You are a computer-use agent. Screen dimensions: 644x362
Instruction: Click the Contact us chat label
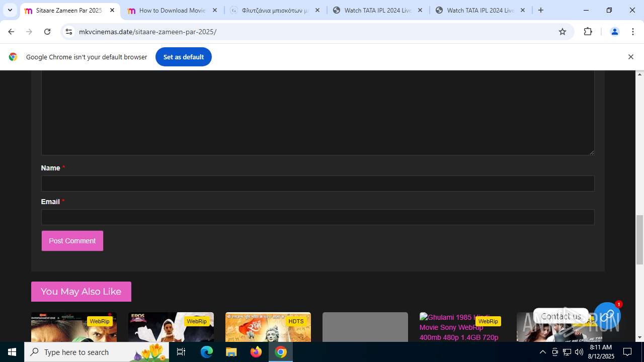coord(561,316)
